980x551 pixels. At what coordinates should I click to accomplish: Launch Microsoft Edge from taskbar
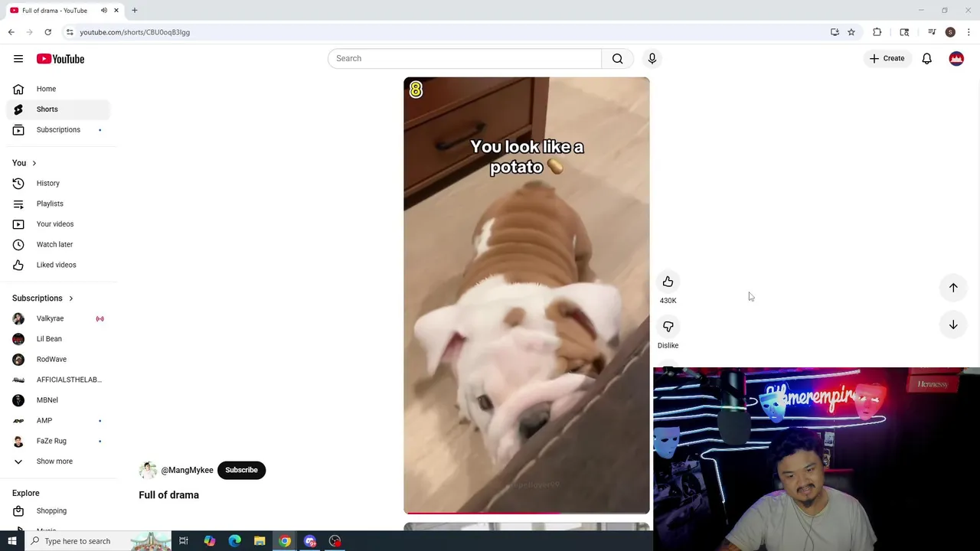coord(234,541)
